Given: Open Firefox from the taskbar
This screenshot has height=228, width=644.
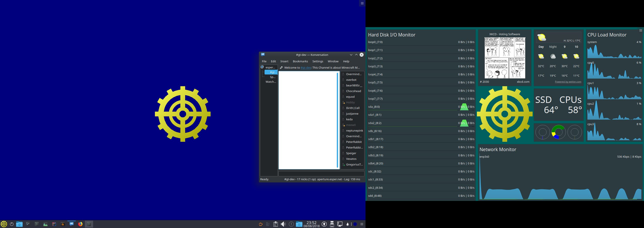Looking at the screenshot, I should coord(80,224).
